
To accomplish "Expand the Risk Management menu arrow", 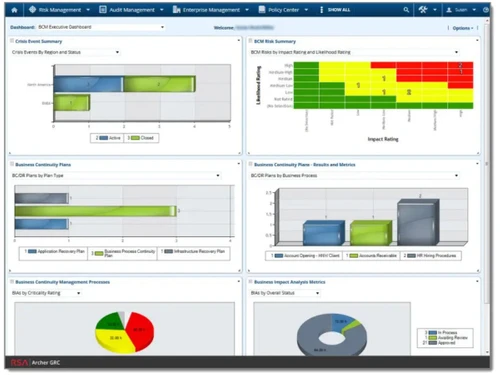I will 88,10.
